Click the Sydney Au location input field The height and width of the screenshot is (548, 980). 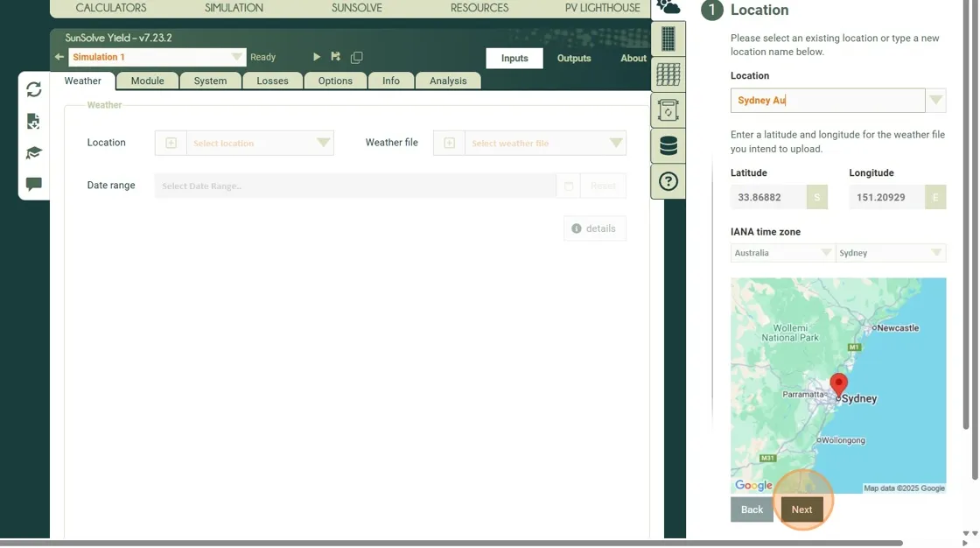click(827, 101)
